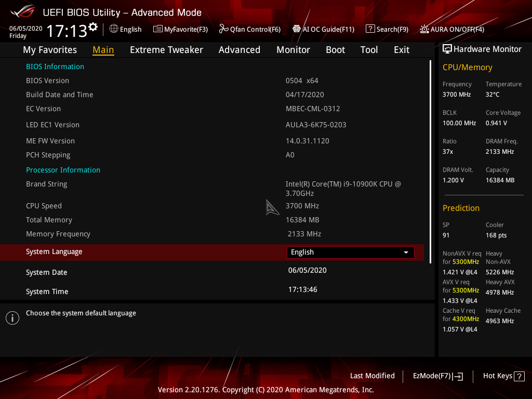Click the Hot Keys question mark icon
Screen dimensions: 532x399
[519, 376]
